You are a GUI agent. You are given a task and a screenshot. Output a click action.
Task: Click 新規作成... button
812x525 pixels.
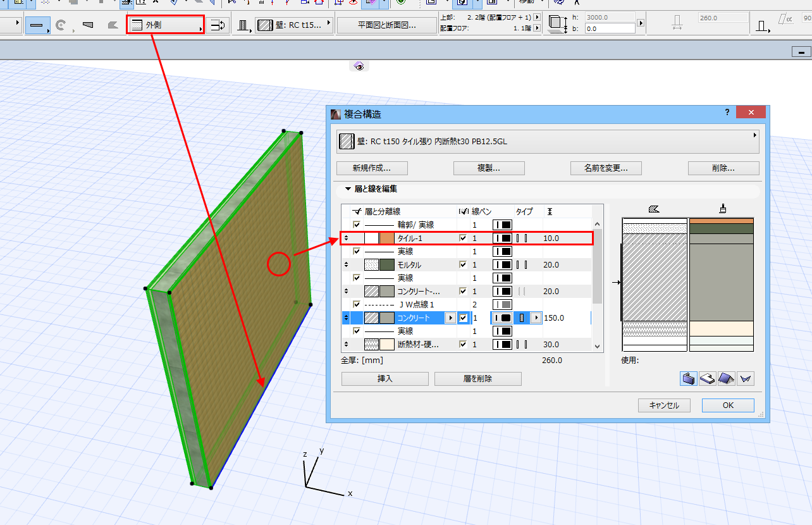point(371,168)
